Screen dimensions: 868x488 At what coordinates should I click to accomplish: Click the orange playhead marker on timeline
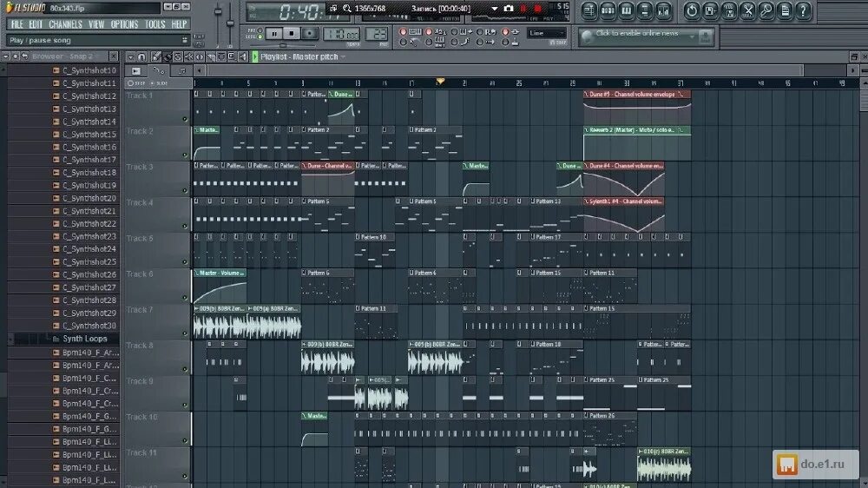[440, 82]
